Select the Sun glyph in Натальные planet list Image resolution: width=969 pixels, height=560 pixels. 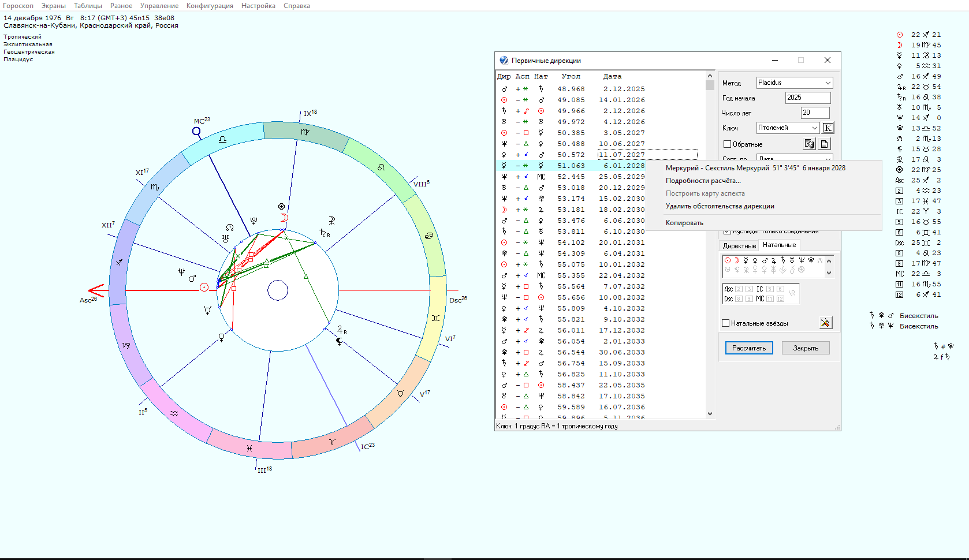point(728,260)
